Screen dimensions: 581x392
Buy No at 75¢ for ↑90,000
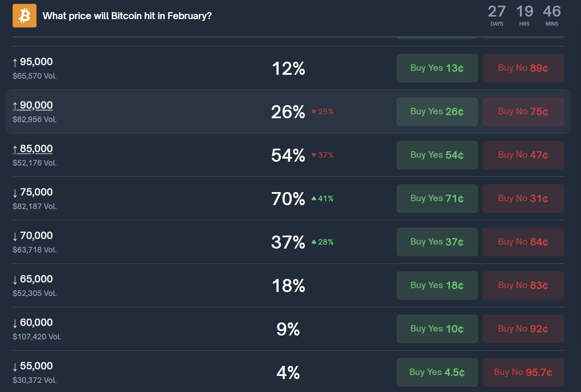[x=523, y=112]
